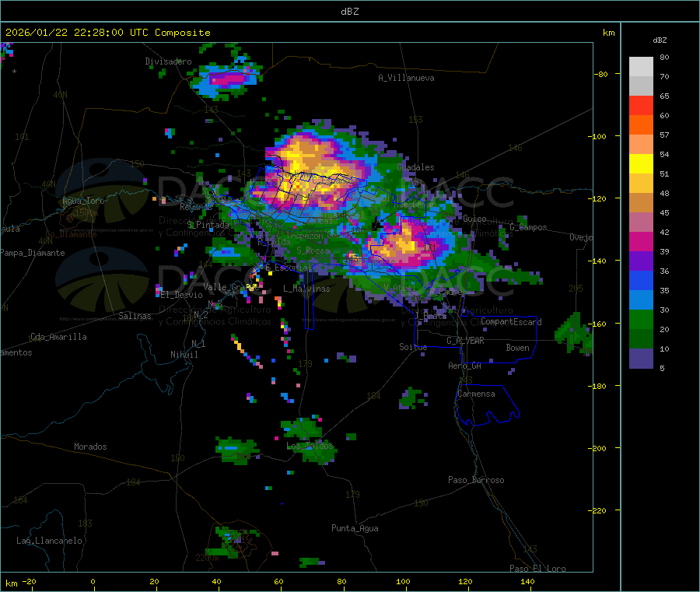Click the 57 value in the legend
This screenshot has height=592, width=700.
pos(664,135)
